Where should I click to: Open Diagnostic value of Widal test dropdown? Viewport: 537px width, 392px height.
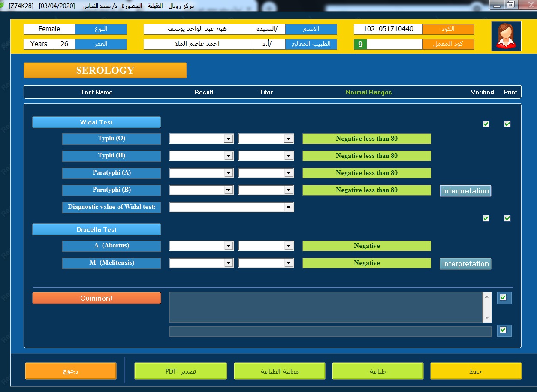point(289,208)
